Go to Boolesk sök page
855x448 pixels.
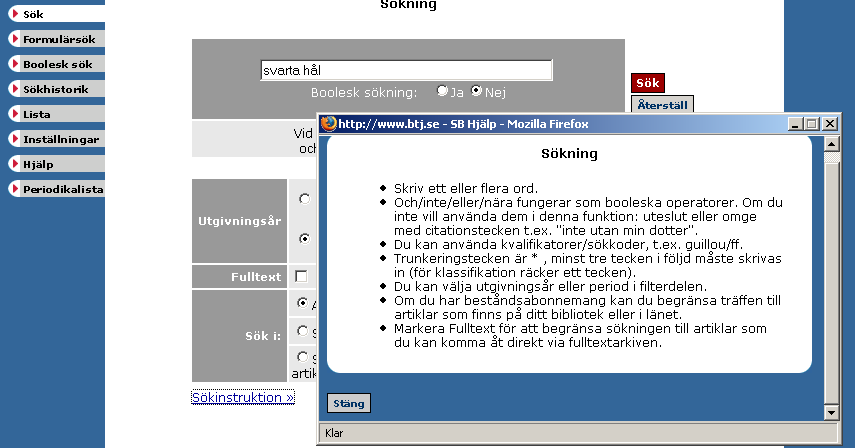(x=56, y=64)
